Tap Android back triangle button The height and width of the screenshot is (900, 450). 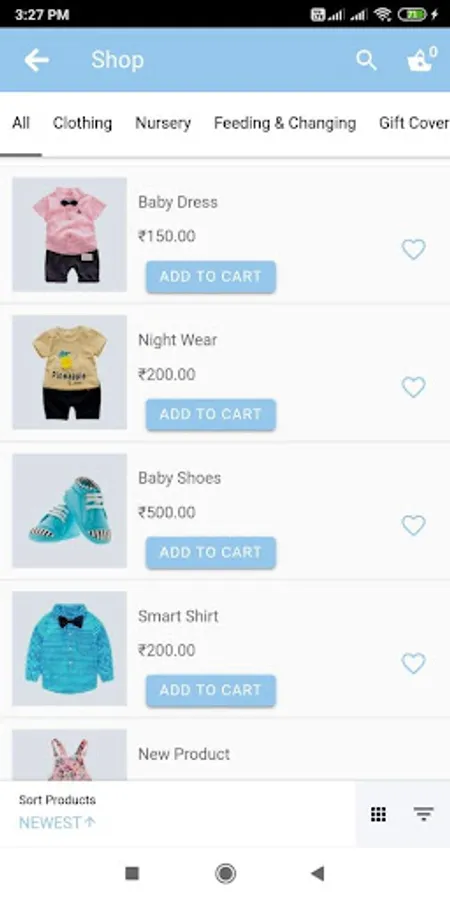[x=317, y=874]
